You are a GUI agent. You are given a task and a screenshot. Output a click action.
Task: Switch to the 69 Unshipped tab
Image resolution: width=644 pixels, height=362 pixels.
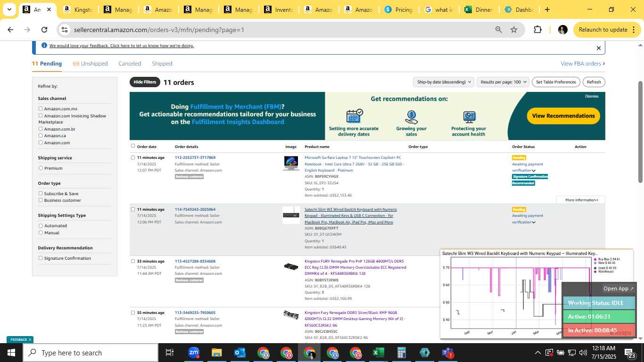coord(90,64)
